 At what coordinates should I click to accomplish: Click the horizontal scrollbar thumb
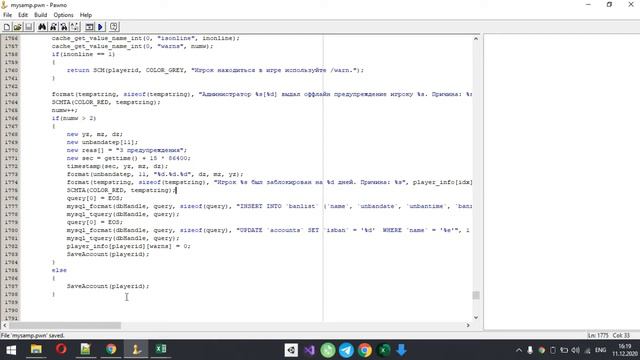coord(65,325)
